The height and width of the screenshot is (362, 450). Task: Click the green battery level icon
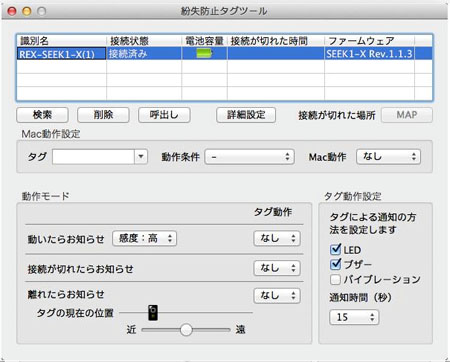pos(204,53)
